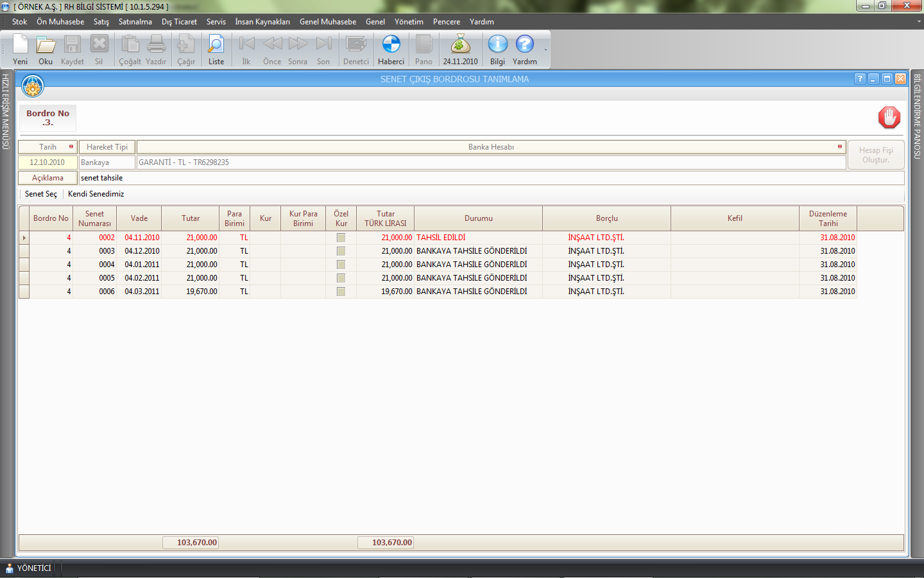Enable Özel Kur checkbox for senet 0004

(341, 265)
